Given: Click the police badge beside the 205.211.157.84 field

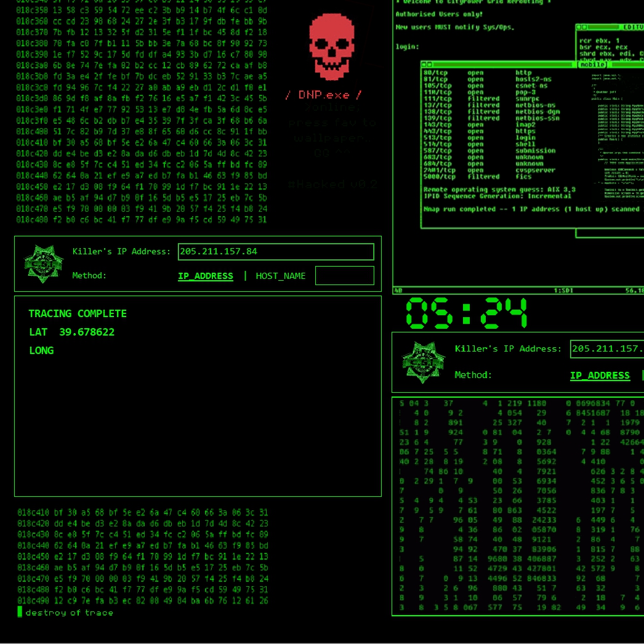Looking at the screenshot, I should point(44,264).
